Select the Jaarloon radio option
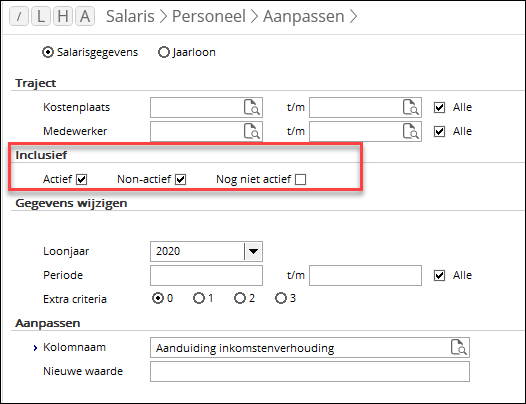This screenshot has height=404, width=526. 164,52
